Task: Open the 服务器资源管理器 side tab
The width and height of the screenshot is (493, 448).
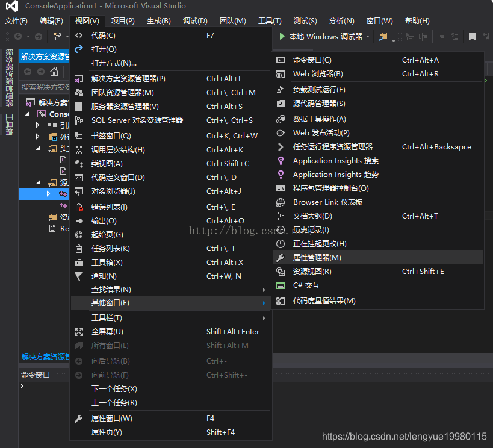Action: [x=9, y=78]
